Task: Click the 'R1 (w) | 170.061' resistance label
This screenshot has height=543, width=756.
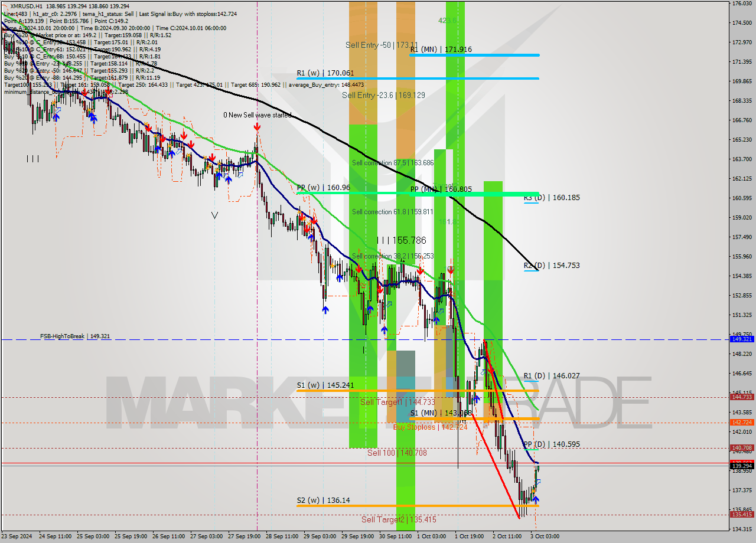Action: point(325,73)
